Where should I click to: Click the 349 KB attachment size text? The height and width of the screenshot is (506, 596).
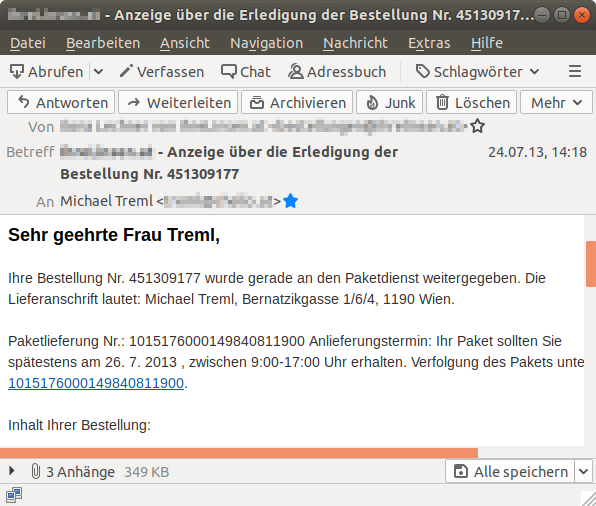(147, 472)
